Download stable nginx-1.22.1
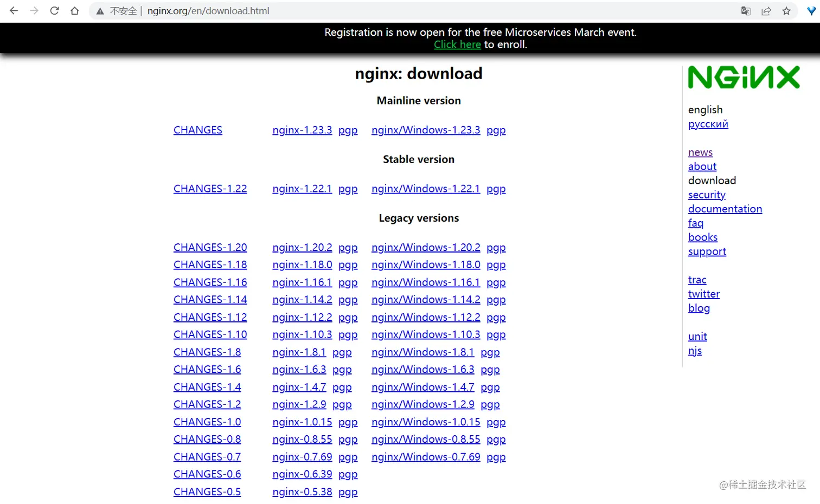 pyautogui.click(x=302, y=189)
